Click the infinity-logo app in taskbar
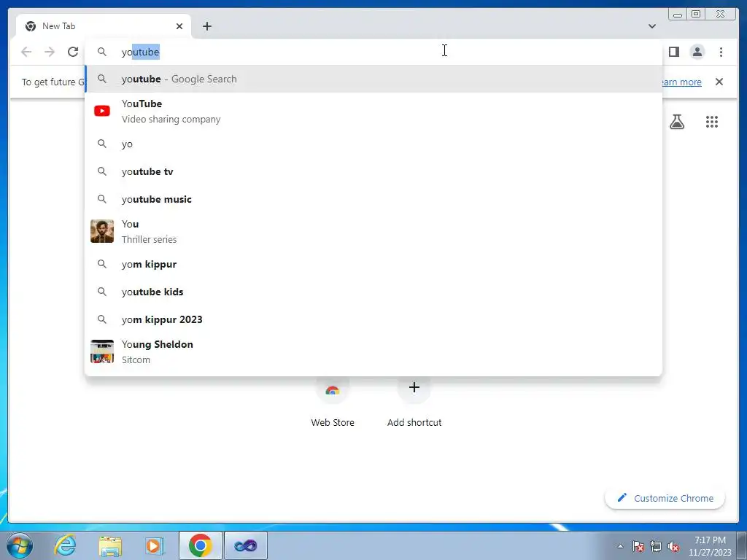This screenshot has width=747, height=560. coord(245,545)
